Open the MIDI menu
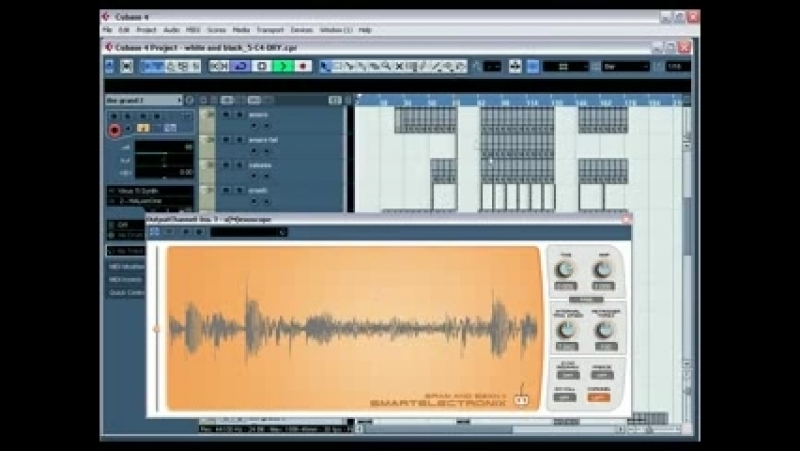Image resolution: width=800 pixels, height=451 pixels. point(193,30)
